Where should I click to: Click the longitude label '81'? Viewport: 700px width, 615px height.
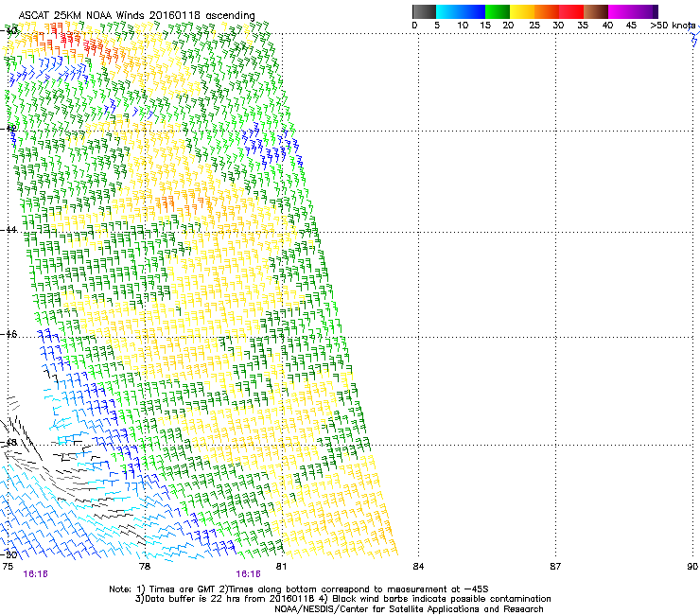pyautogui.click(x=281, y=567)
